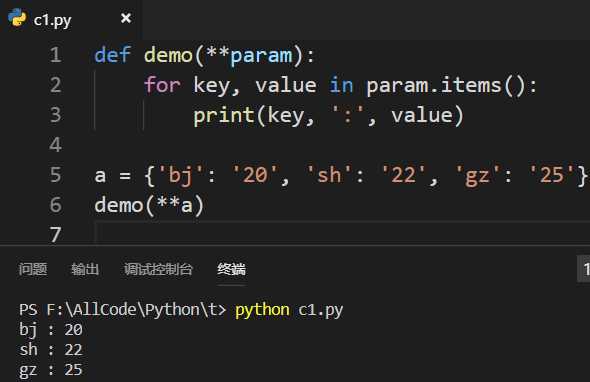Click the 'def' keyword on line 1
Image resolution: width=590 pixels, height=382 pixels.
pos(113,55)
